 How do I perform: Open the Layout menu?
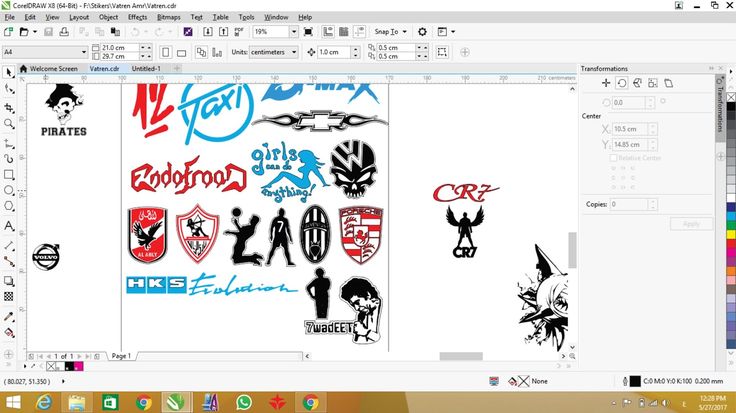click(x=79, y=17)
